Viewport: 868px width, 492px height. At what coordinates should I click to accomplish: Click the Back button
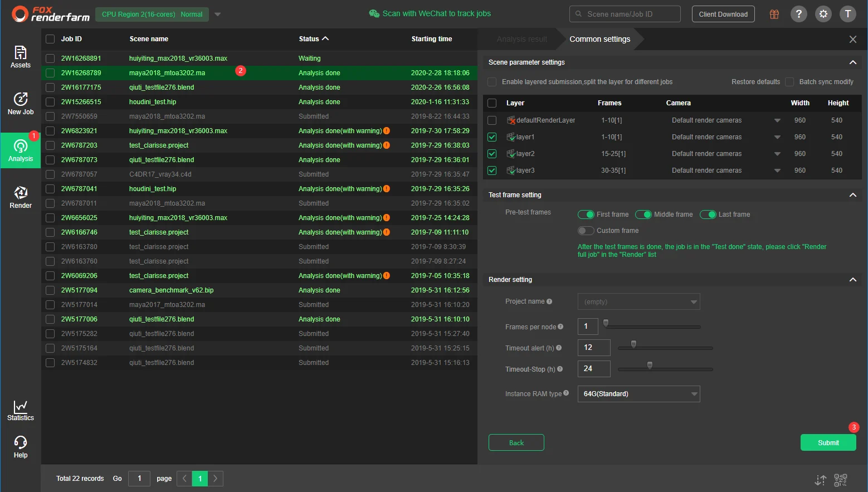click(x=516, y=442)
